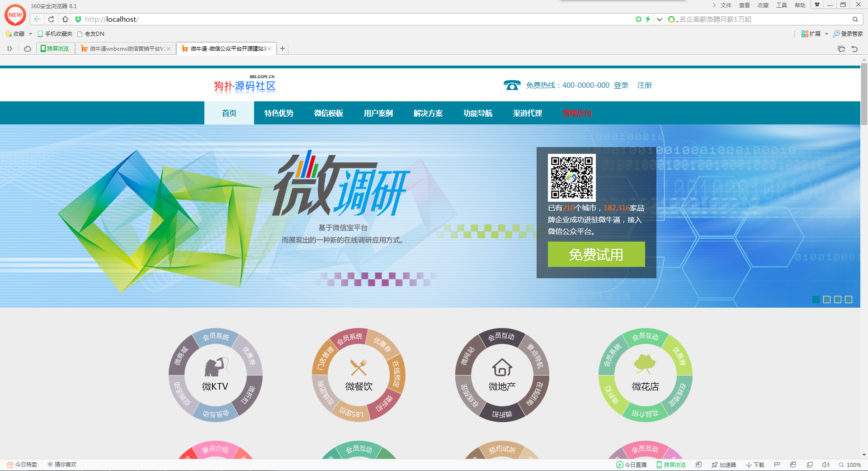868x471 pixels.
Task: Click the page vertical scrollbar thumb
Action: pos(864,94)
